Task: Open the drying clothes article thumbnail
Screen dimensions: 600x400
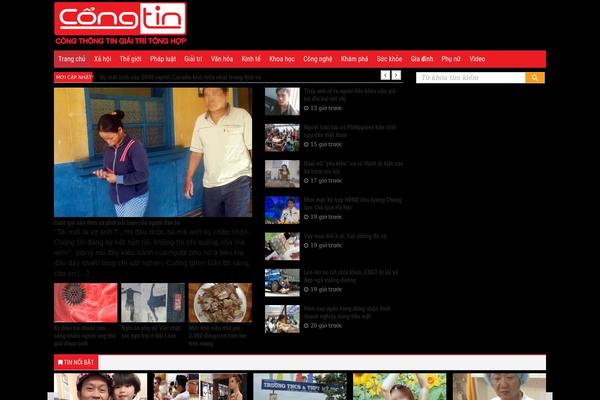Action: (153, 303)
